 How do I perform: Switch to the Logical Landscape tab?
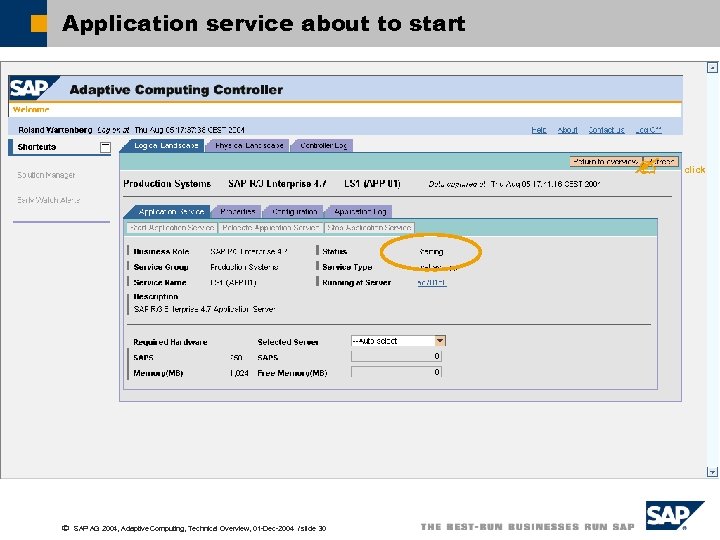pos(166,146)
